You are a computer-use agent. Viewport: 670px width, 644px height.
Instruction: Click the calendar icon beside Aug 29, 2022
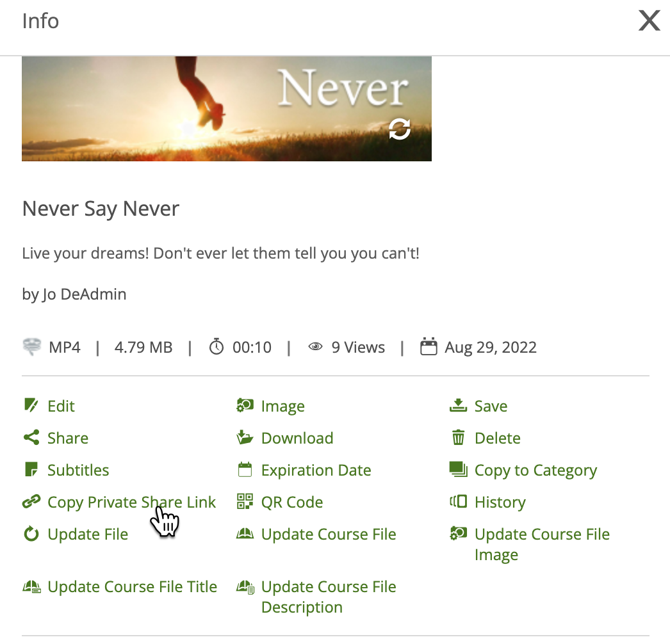pos(429,346)
